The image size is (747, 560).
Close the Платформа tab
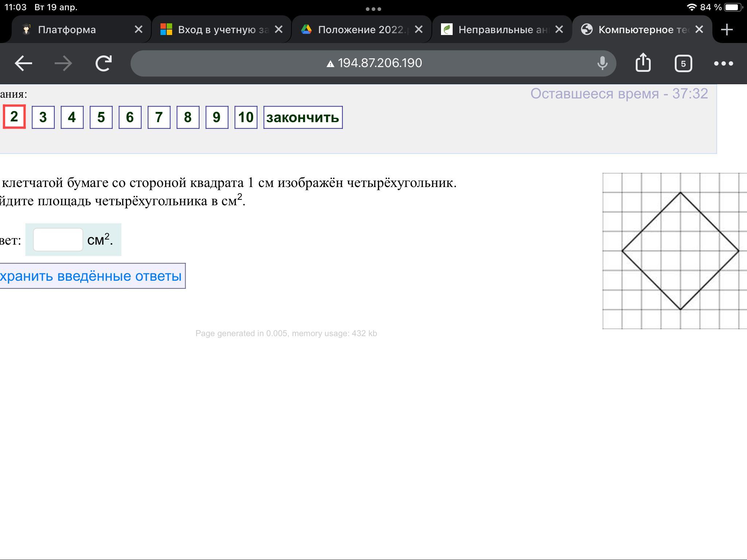point(138,30)
